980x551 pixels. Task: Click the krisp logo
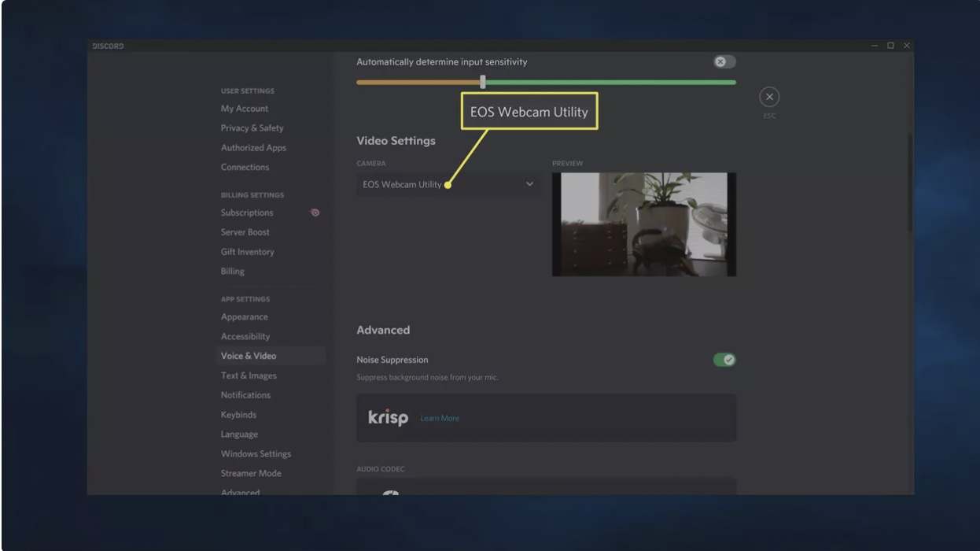(x=388, y=418)
